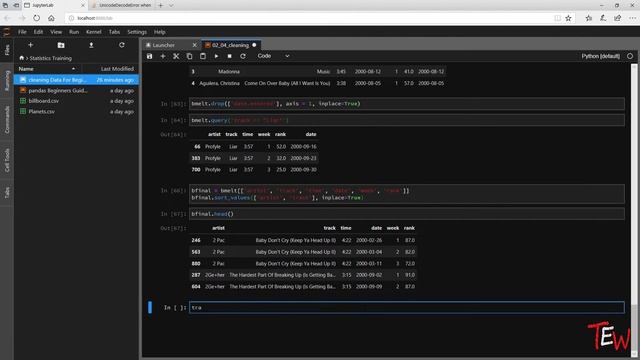Open the browser favorites hub icon

(588, 18)
